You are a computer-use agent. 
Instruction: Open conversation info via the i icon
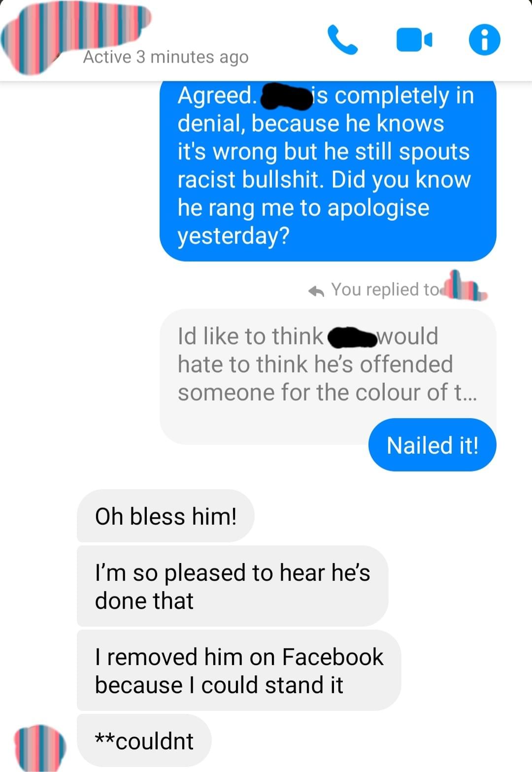point(484,40)
